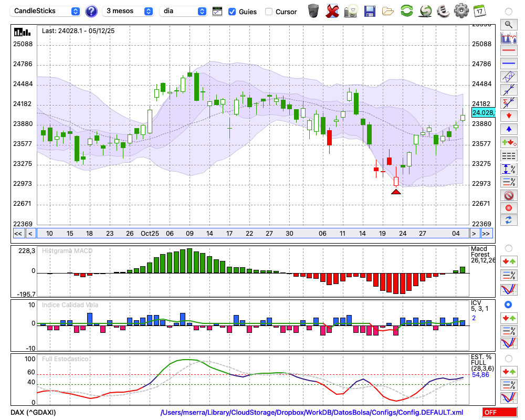Click the euro currency icon
Screen dimensions: 525x420
click(x=444, y=11)
